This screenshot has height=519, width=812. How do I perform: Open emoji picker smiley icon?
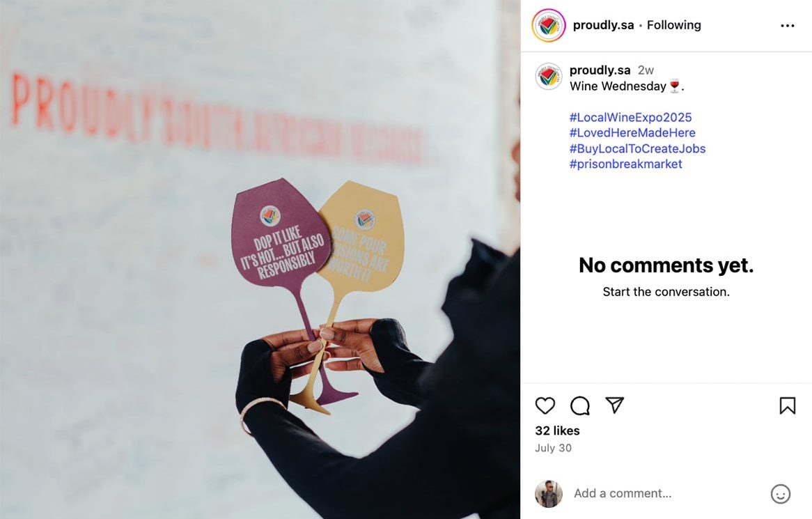tap(781, 494)
